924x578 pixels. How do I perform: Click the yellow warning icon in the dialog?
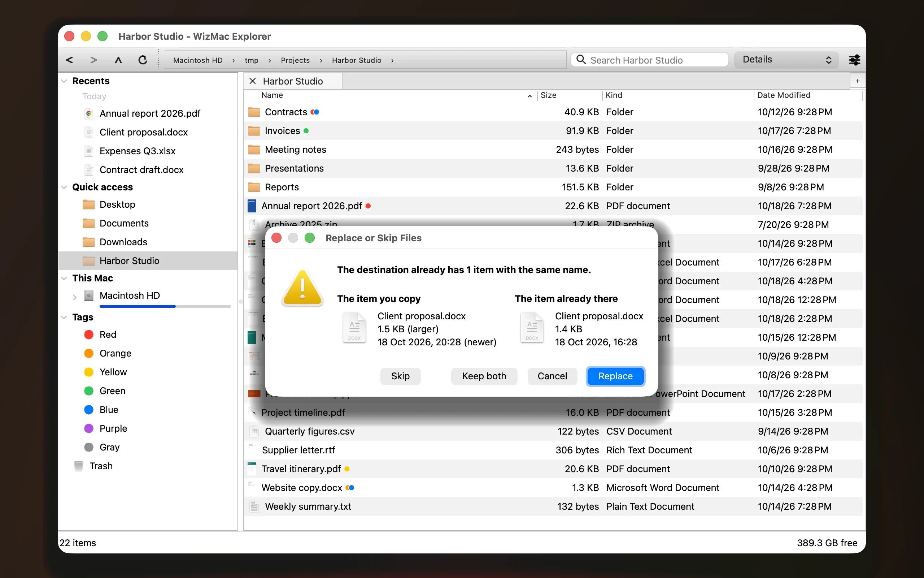302,288
